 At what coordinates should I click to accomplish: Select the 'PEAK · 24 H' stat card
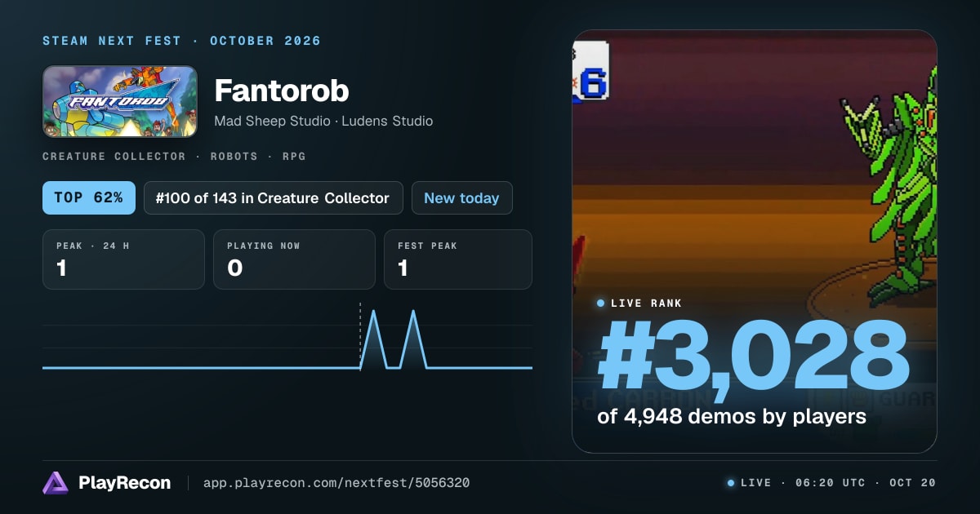123,259
